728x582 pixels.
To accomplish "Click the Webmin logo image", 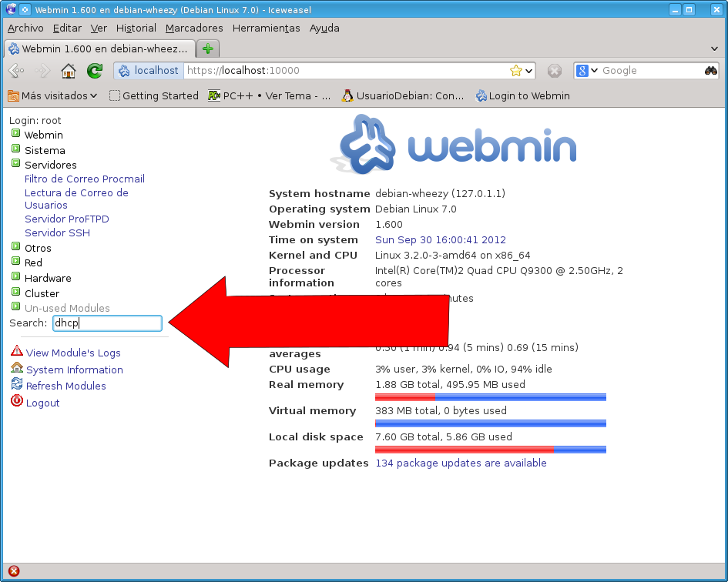I will (453, 144).
